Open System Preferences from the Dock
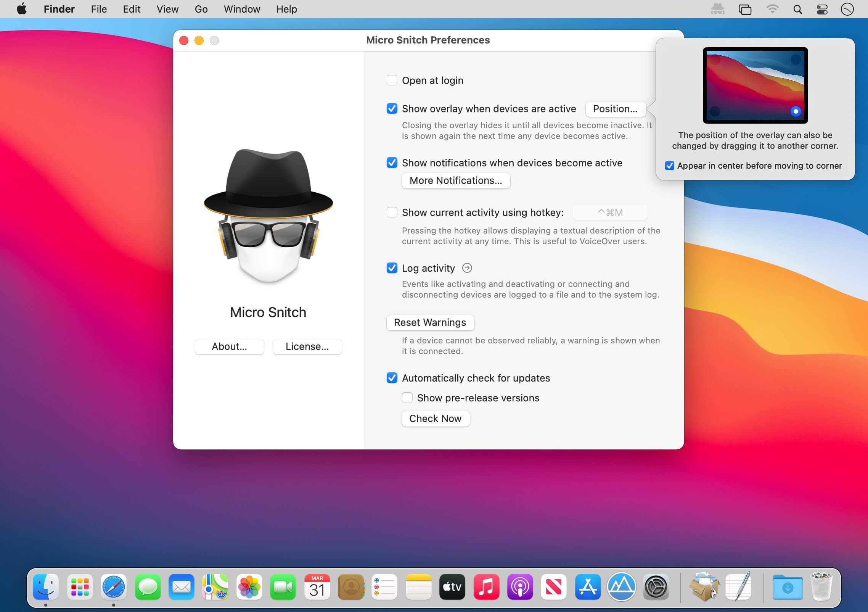The height and width of the screenshot is (612, 868). (x=656, y=587)
